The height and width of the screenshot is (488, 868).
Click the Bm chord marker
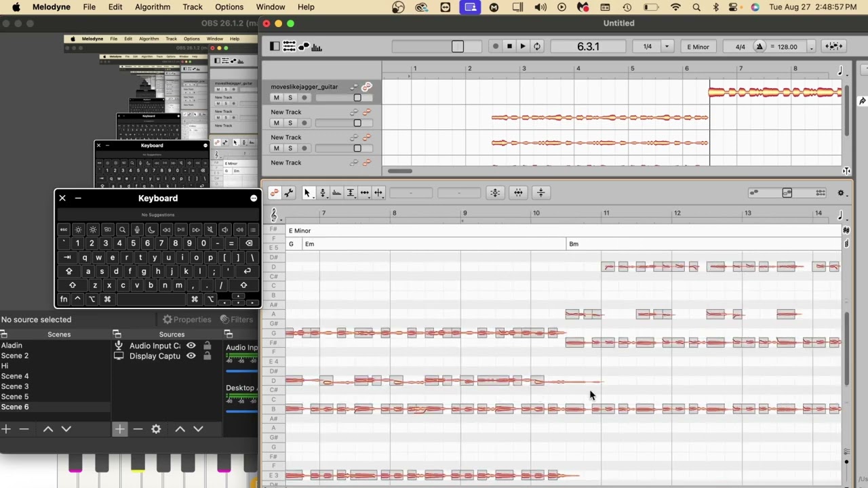coord(574,244)
